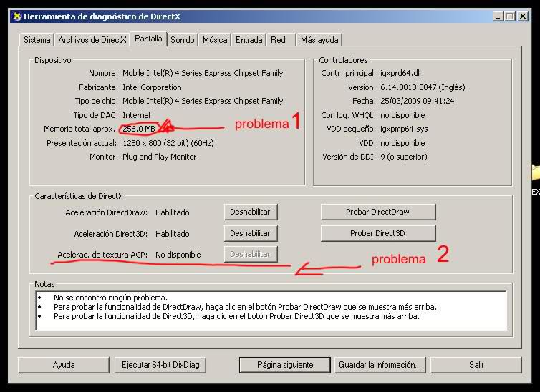Switch to the Entrada tab
This screenshot has width=540, height=392.
pos(249,40)
